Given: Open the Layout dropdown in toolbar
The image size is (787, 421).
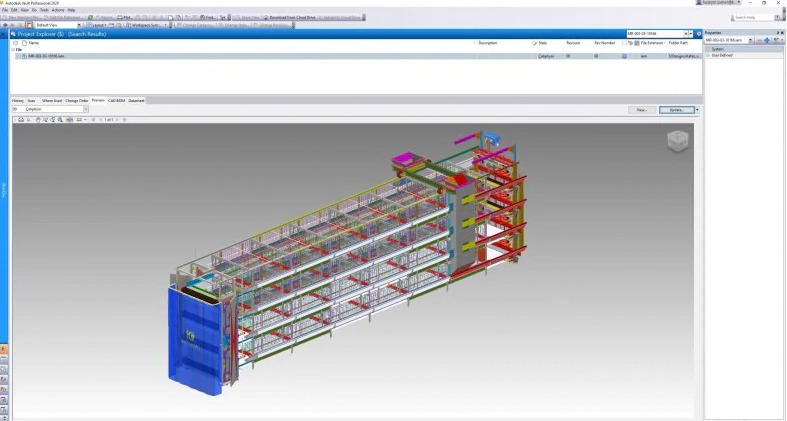Looking at the screenshot, I should tap(98, 25).
